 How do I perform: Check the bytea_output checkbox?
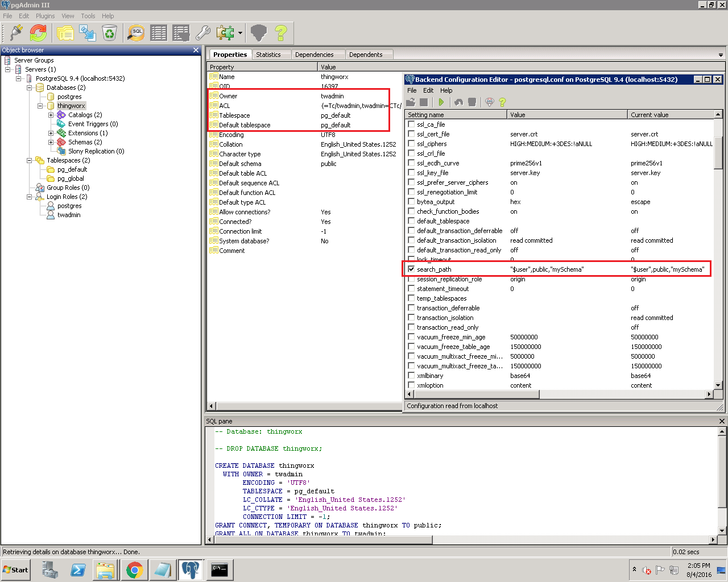(411, 202)
